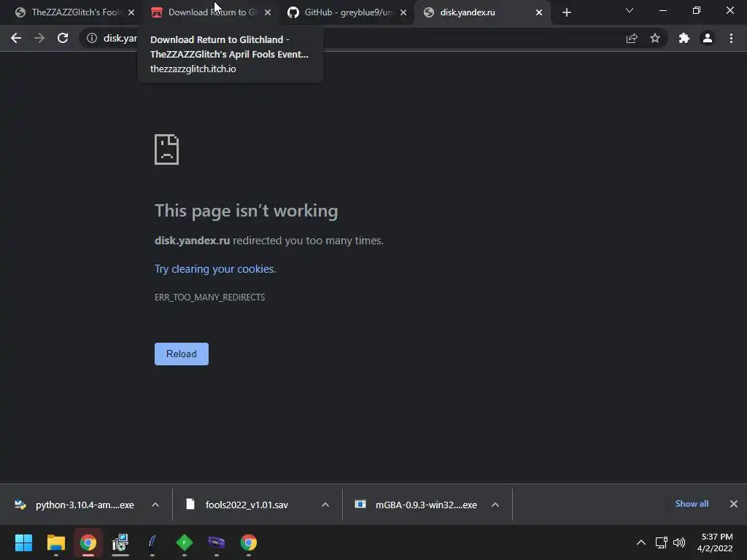747x560 pixels.
Task: Click the sad page error icon
Action: [167, 149]
